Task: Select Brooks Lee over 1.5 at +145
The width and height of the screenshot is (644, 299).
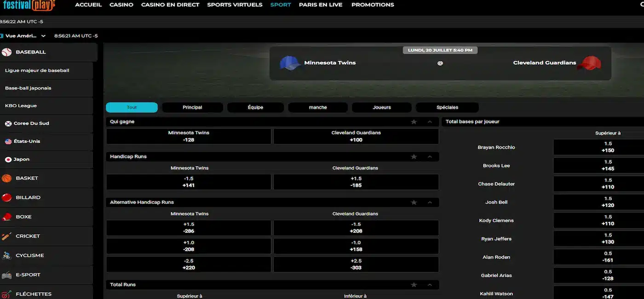Action: coord(598,166)
